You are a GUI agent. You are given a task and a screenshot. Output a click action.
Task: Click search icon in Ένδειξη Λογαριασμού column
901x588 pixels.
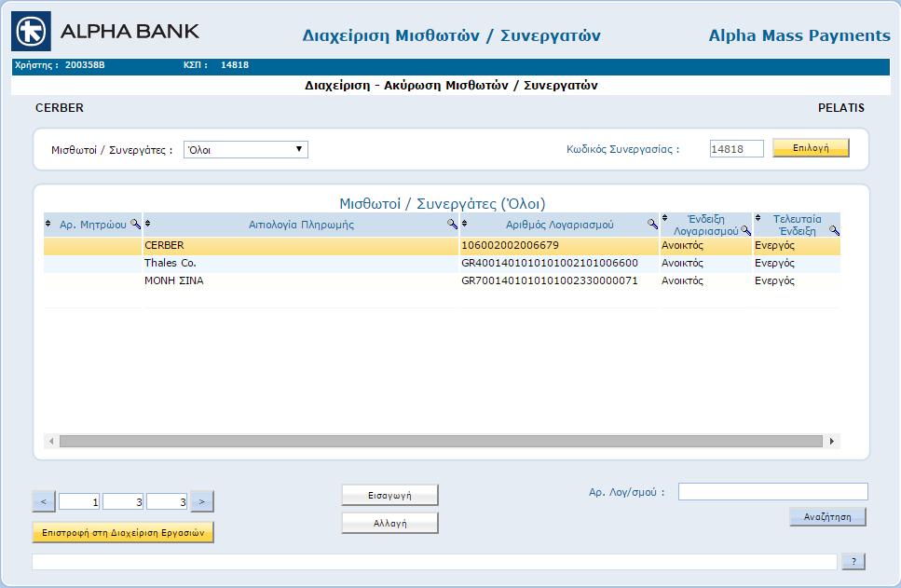[745, 230]
